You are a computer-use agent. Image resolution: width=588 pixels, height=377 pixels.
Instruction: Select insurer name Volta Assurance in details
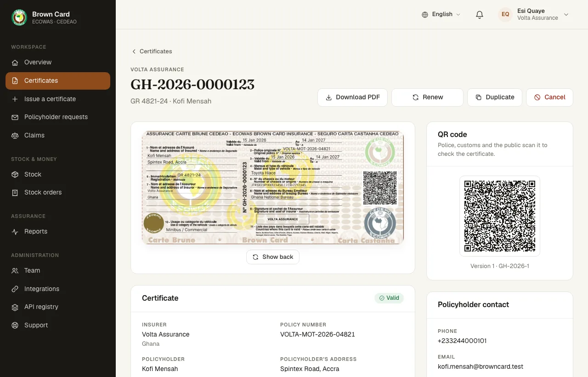(x=165, y=335)
